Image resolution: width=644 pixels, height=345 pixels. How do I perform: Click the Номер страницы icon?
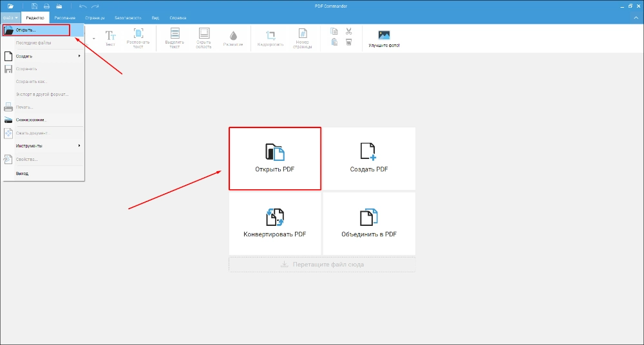pyautogui.click(x=303, y=33)
